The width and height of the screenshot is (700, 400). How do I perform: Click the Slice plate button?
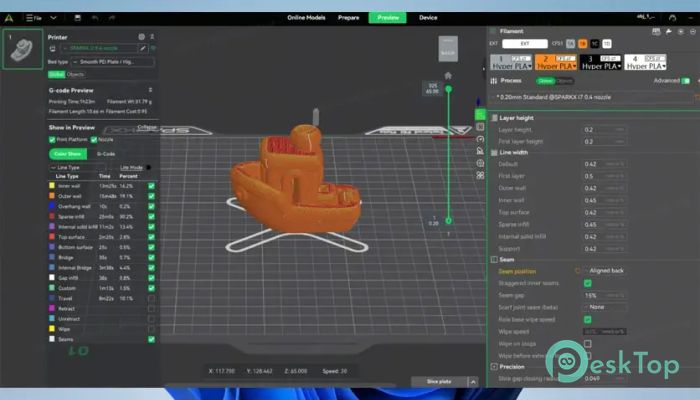pos(439,382)
